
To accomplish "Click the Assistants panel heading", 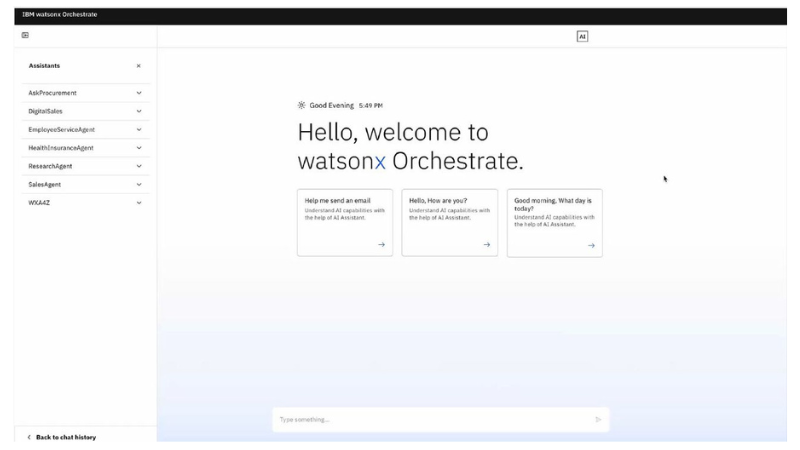I will 44,66.
